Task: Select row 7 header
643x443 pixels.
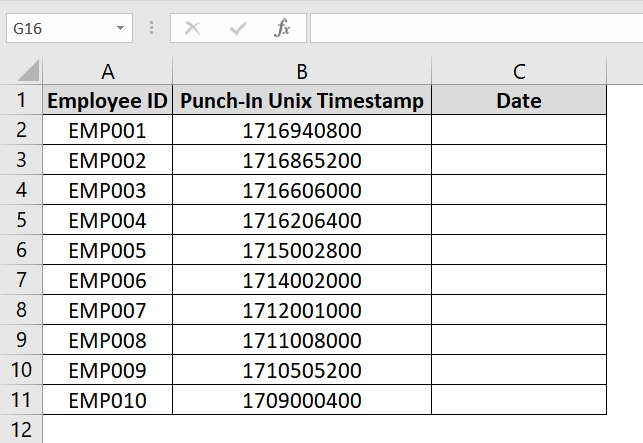Action: point(21,279)
